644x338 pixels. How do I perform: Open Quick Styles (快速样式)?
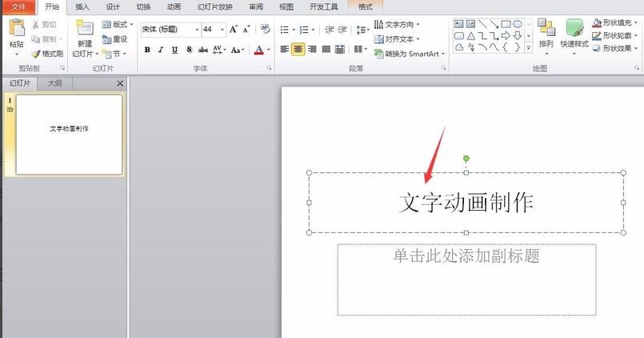(574, 36)
